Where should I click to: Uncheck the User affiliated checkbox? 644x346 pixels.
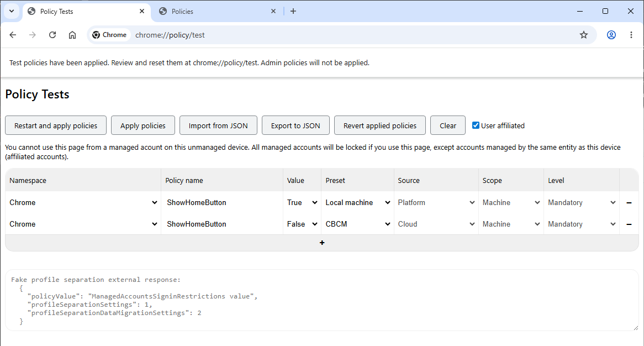(x=476, y=125)
